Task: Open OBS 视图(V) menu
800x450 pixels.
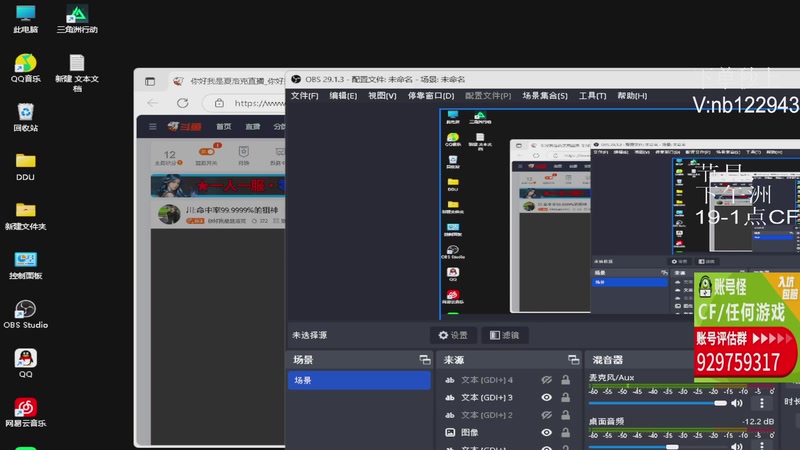Action: 382,95
